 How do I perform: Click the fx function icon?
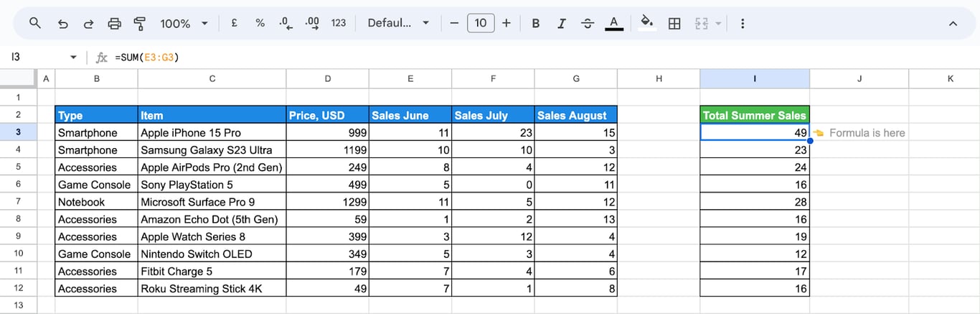click(102, 57)
